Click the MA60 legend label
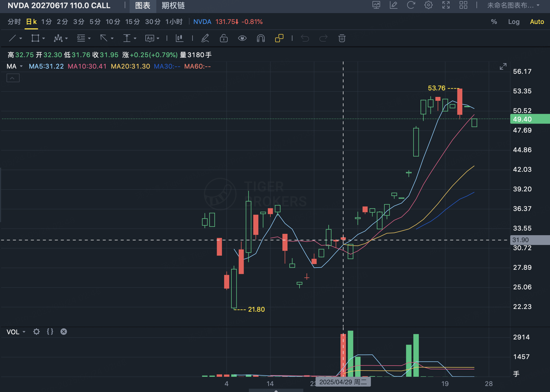550x392 pixels. 197,66
